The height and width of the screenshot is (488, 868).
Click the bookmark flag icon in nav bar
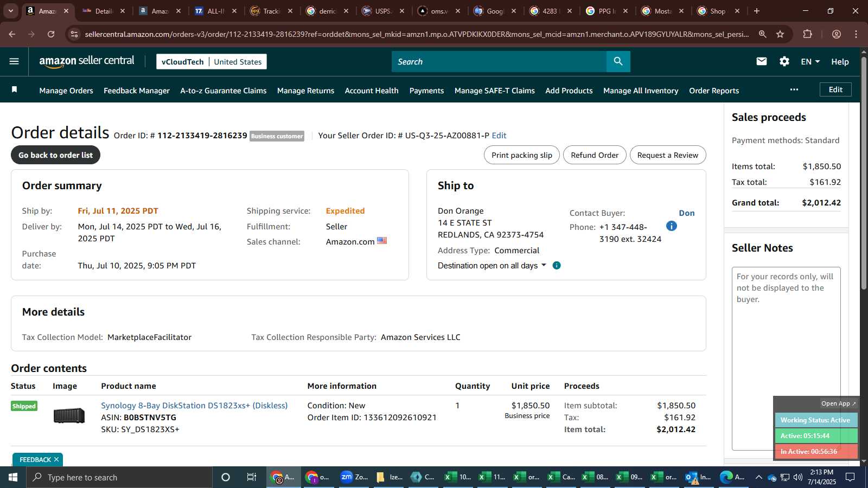pyautogui.click(x=15, y=89)
